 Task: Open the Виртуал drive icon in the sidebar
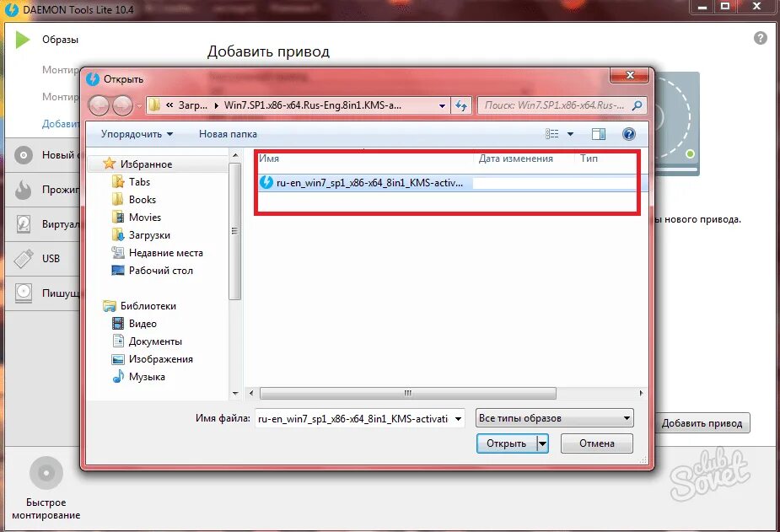coord(24,224)
